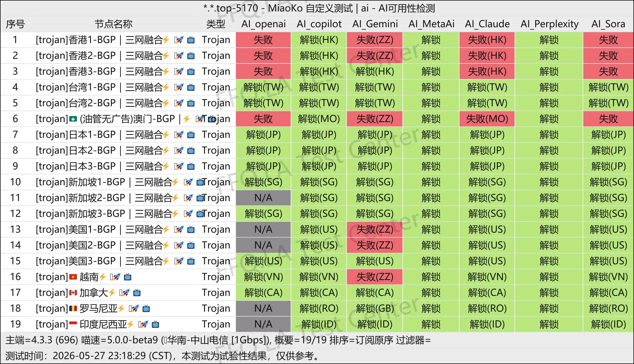Click the Romania flag next to 罗马尼亚
Viewport: 634px width, 364px height.
click(73, 309)
